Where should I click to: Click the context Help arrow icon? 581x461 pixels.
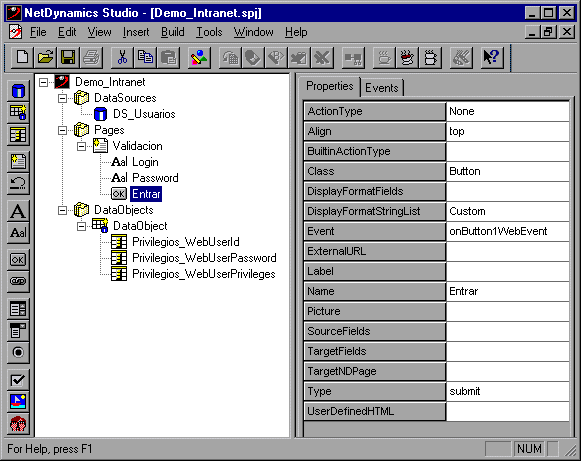[x=492, y=57]
